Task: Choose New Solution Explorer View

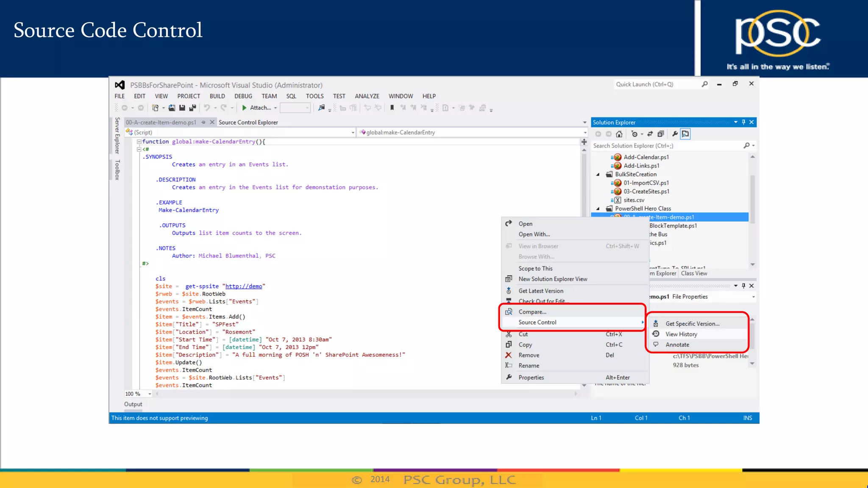Action: 575,279
